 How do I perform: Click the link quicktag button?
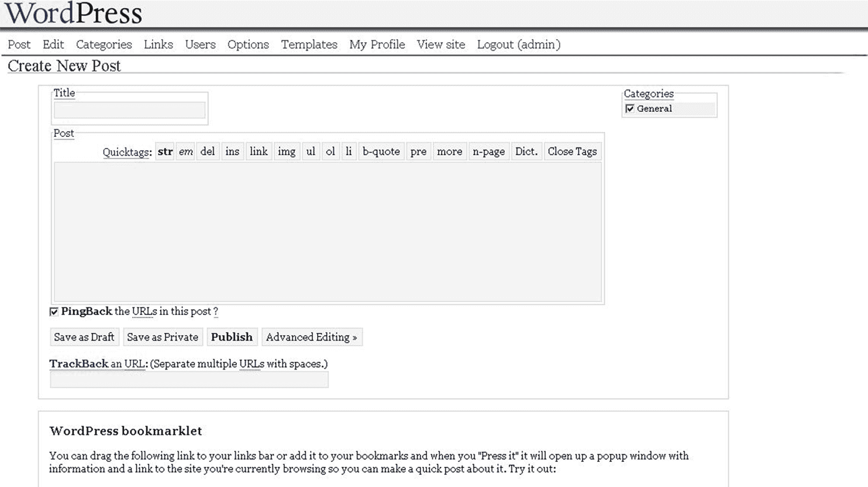259,152
